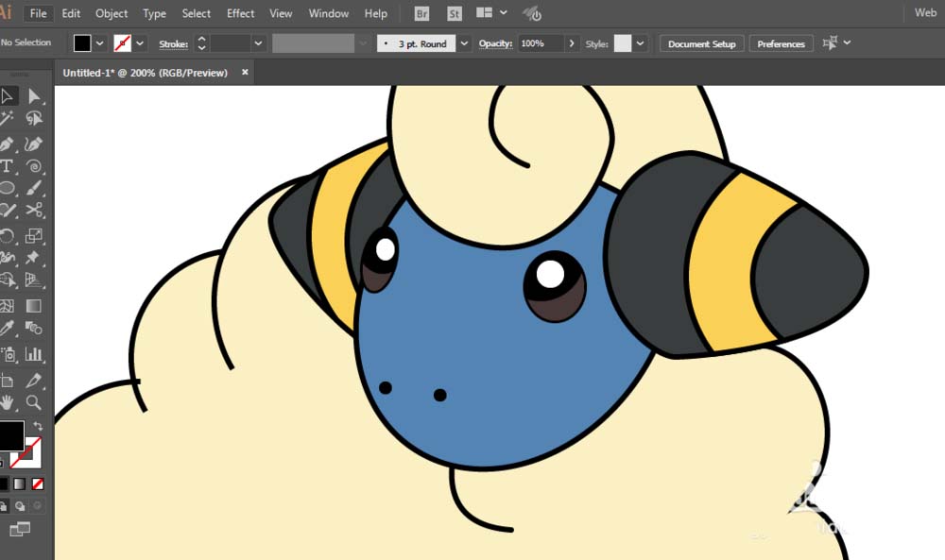Open the Window menu
This screenshot has width=945, height=560.
click(x=329, y=13)
